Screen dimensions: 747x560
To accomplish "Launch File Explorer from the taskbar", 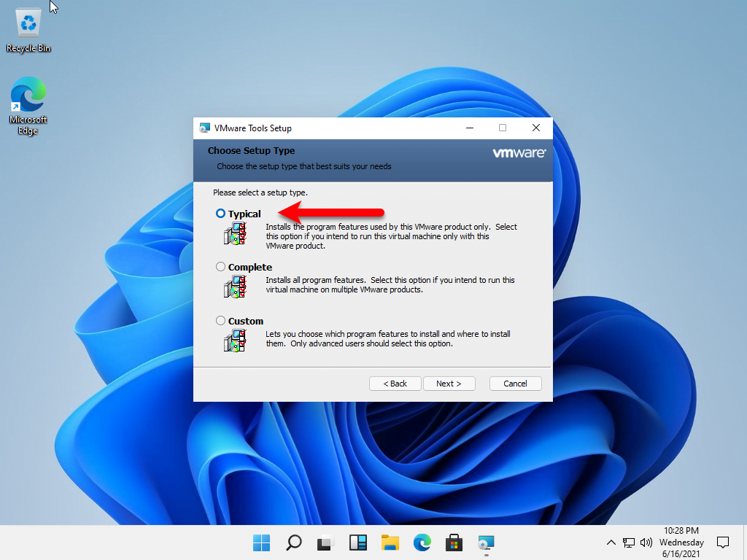I will click(x=390, y=542).
